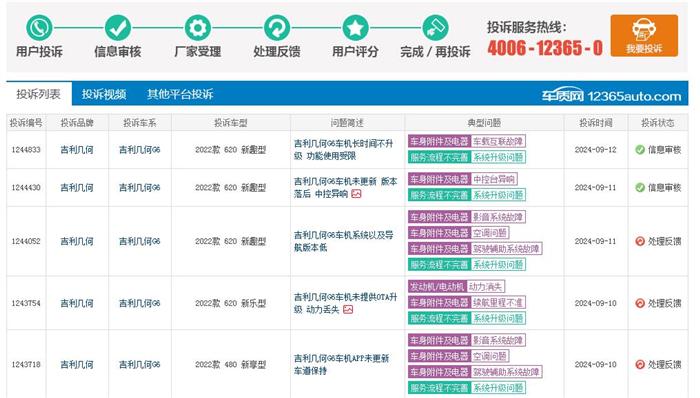The height and width of the screenshot is (398, 700).
Task: Open complaint titled 吉利几何G6车机长时间不升级
Action: tap(343, 149)
